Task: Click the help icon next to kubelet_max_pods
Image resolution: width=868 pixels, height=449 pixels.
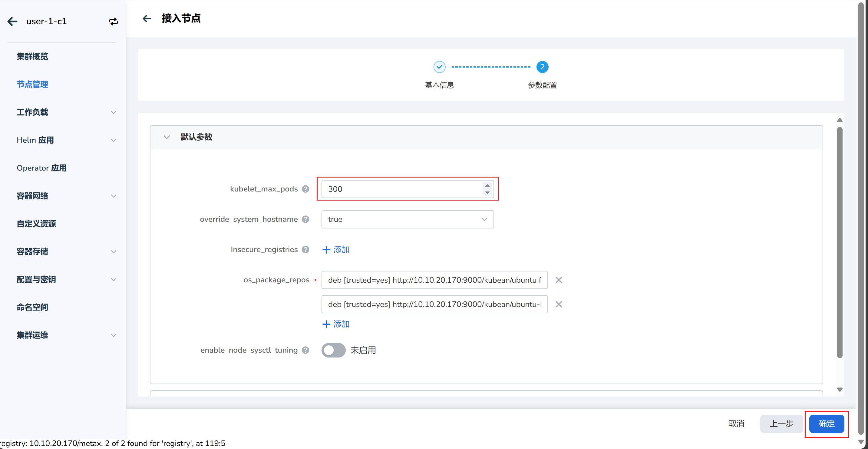Action: tap(305, 189)
